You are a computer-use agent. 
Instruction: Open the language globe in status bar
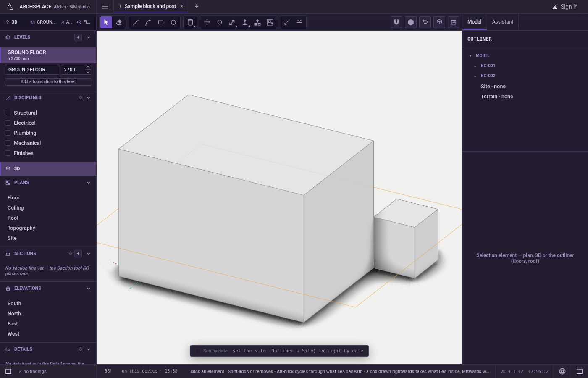tap(562, 371)
